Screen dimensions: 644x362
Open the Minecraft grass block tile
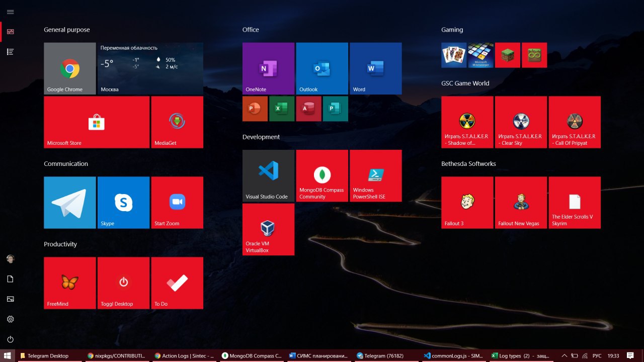click(508, 55)
